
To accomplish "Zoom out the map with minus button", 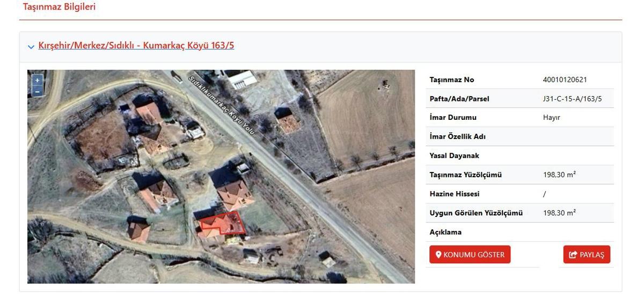I will (37, 91).
